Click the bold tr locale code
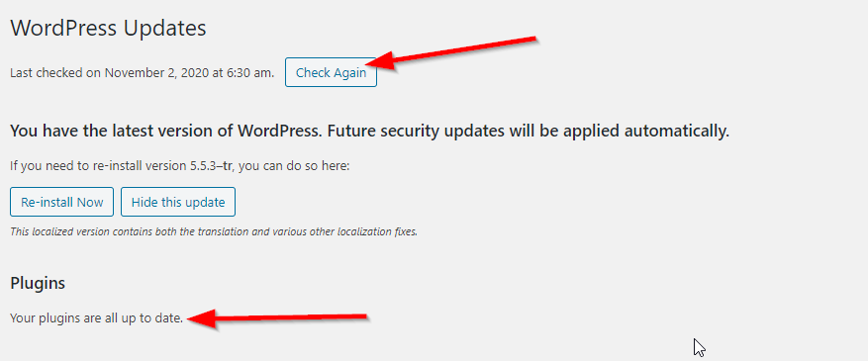 tap(227, 165)
